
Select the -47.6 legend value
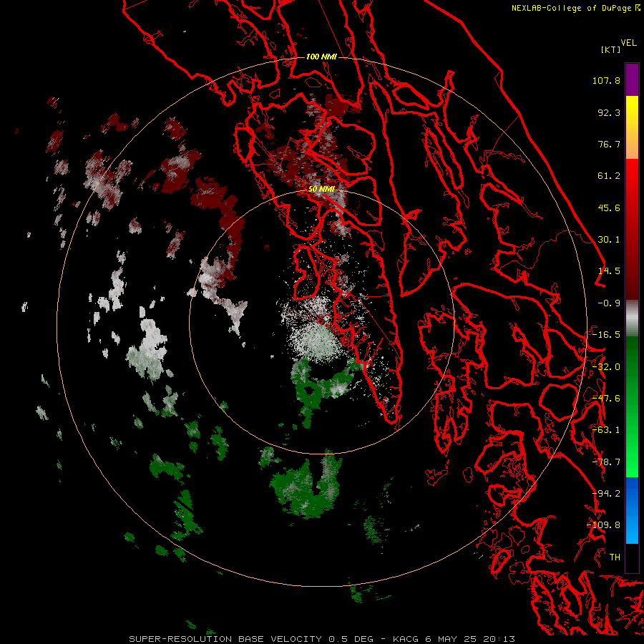pyautogui.click(x=606, y=399)
